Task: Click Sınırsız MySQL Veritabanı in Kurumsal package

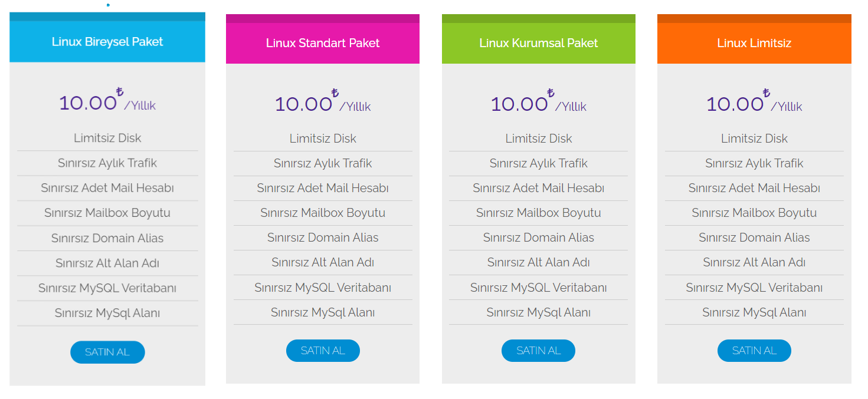Action: pos(539,288)
